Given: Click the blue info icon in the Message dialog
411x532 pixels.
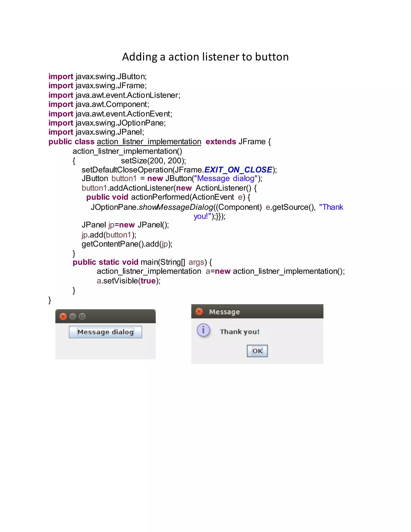Looking at the screenshot, I should tap(203, 330).
